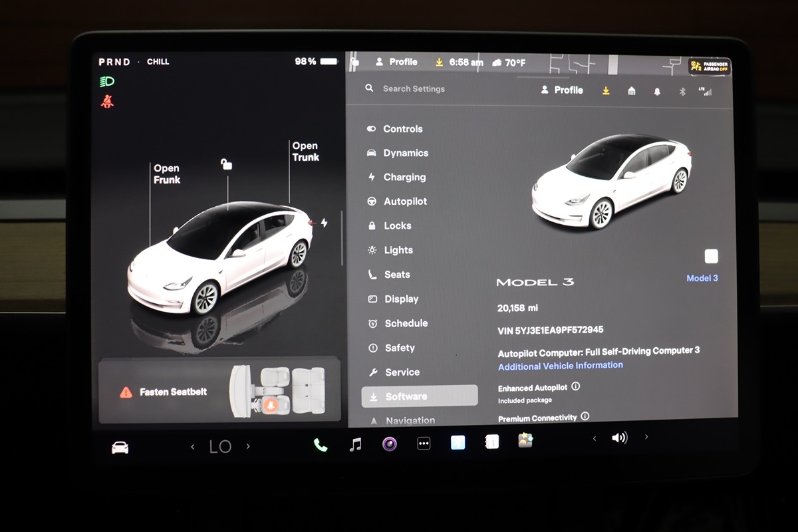Open the notifications bell icon
798x532 pixels.
click(657, 91)
